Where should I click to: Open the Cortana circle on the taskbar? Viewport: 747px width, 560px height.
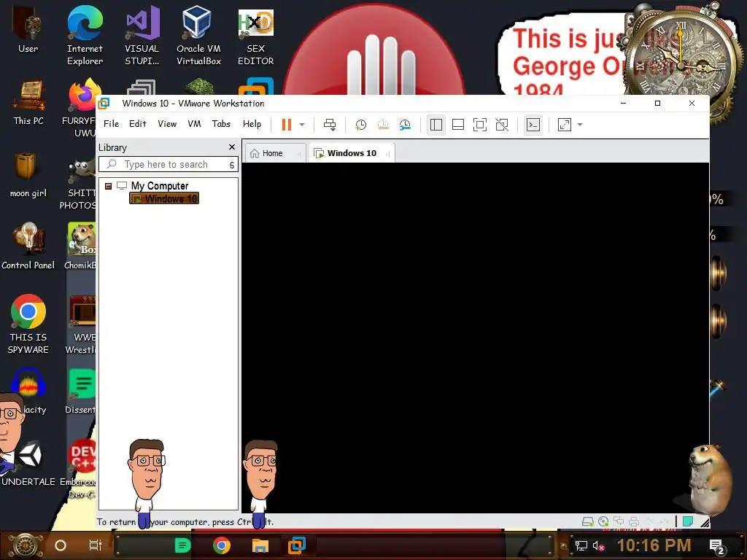61,545
